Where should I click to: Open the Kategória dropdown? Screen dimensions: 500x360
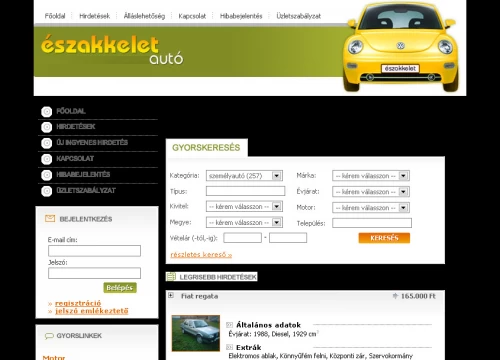pos(244,176)
